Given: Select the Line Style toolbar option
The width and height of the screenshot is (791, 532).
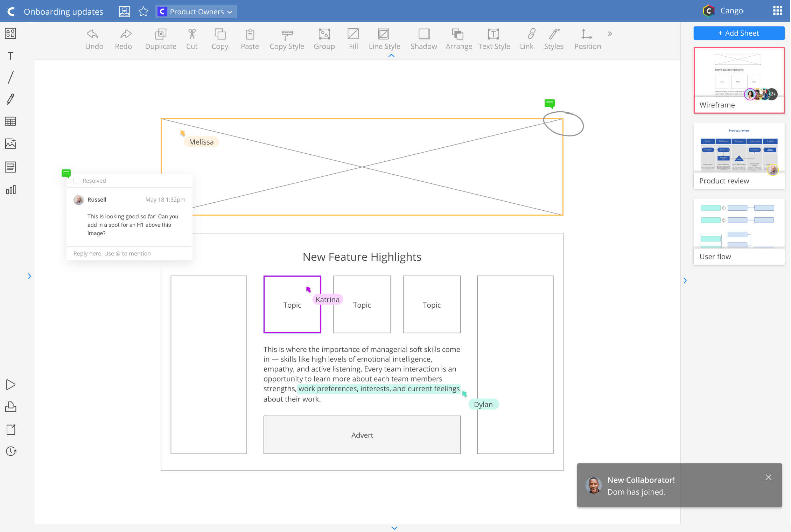Looking at the screenshot, I should [x=384, y=39].
